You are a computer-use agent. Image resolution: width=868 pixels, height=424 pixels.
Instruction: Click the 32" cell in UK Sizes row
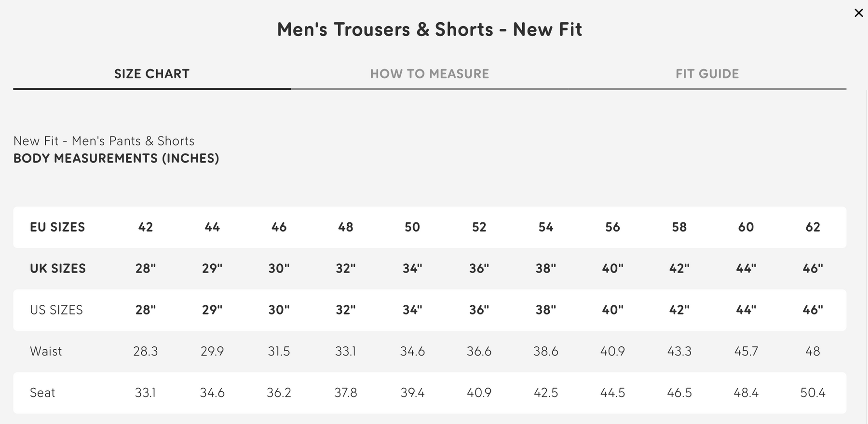click(x=345, y=269)
